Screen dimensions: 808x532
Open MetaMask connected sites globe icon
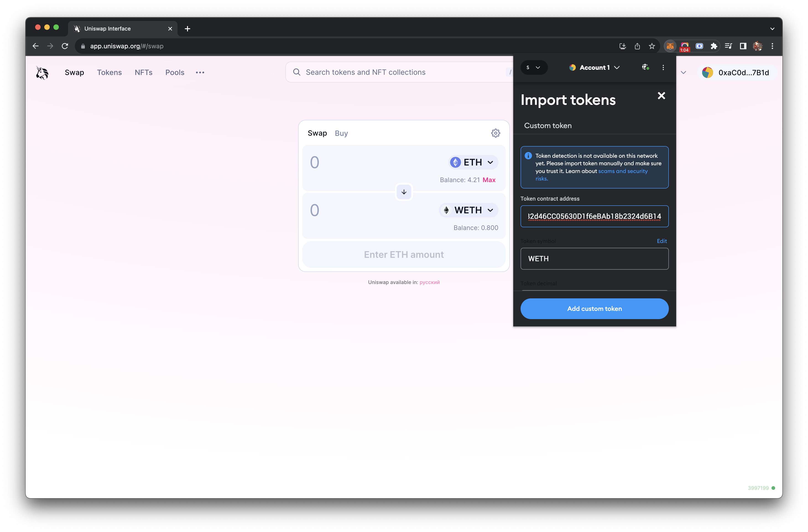coord(645,67)
